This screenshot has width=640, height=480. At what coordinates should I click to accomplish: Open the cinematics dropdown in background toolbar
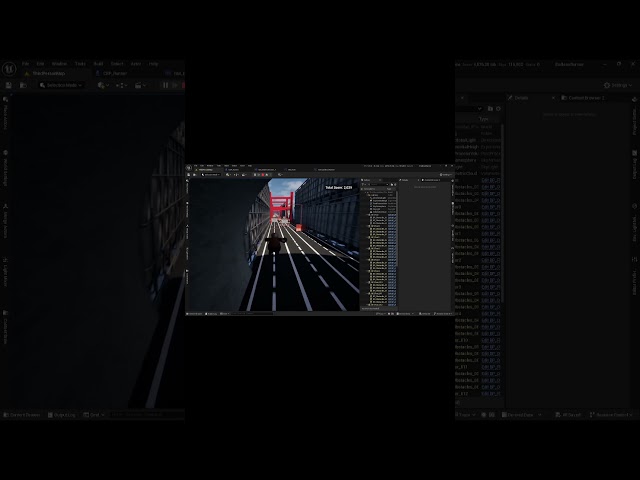point(140,85)
